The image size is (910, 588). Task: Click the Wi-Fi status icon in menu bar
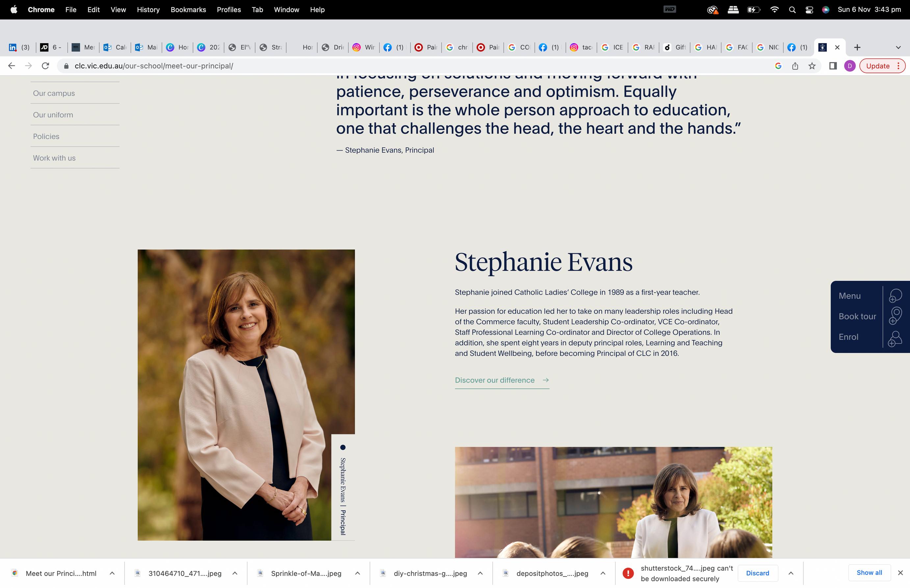point(774,10)
